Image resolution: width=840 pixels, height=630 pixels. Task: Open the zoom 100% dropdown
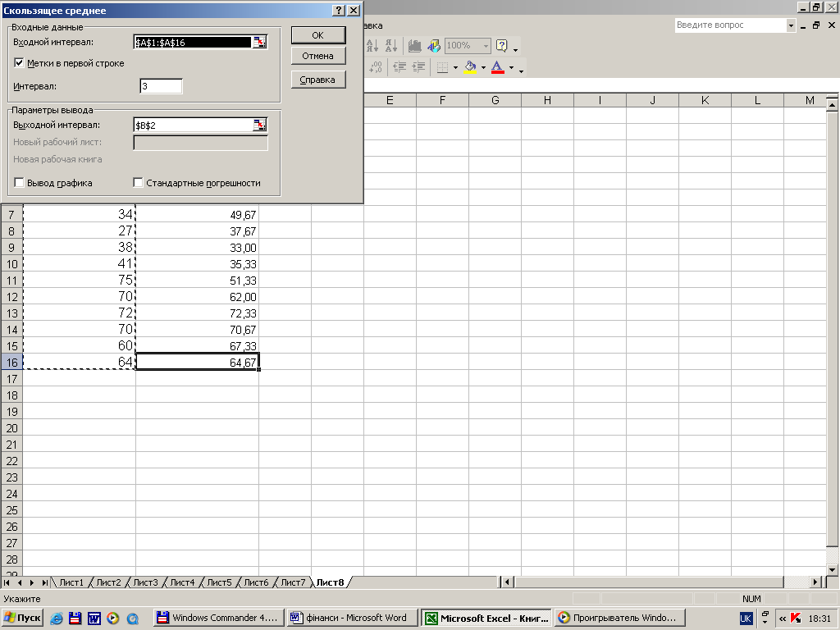pyautogui.click(x=486, y=46)
